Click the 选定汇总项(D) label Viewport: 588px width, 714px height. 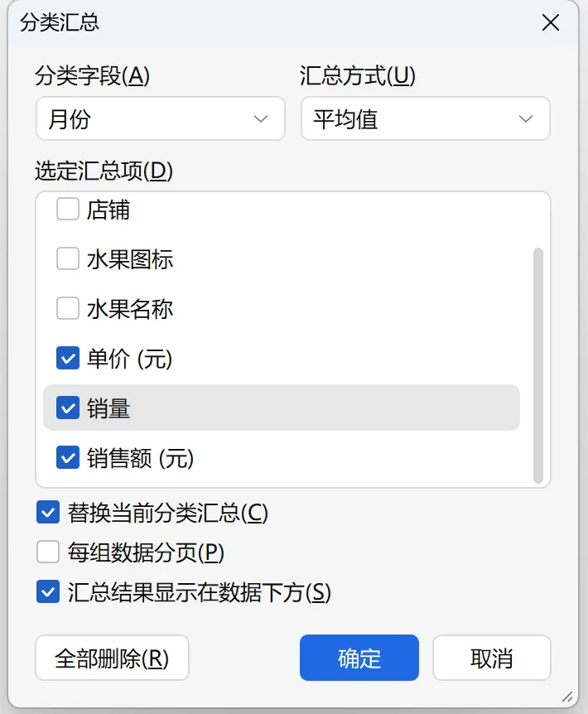tap(104, 171)
